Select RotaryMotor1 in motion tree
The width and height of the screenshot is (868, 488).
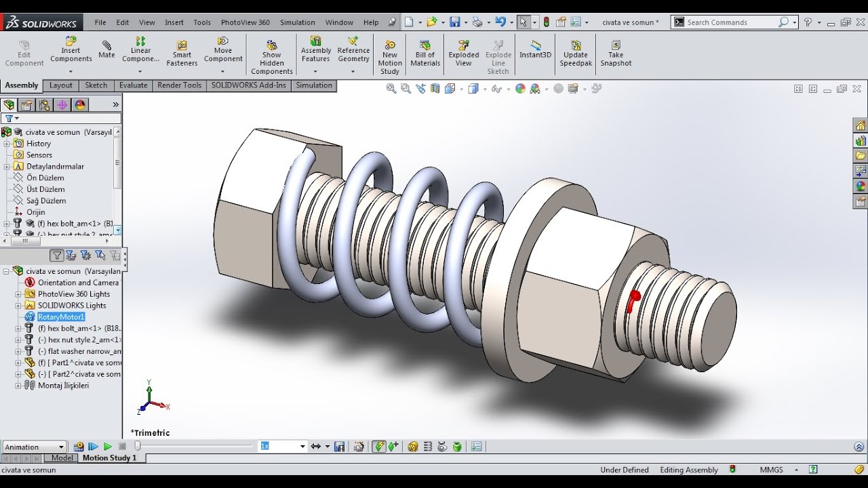(x=61, y=317)
